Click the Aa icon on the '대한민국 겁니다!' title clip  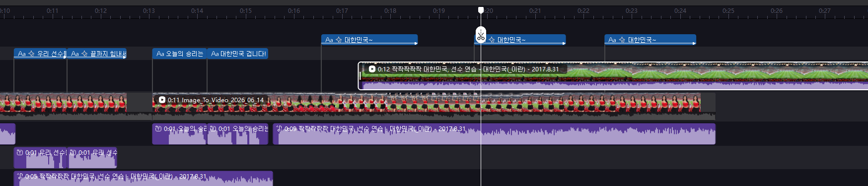coord(215,54)
